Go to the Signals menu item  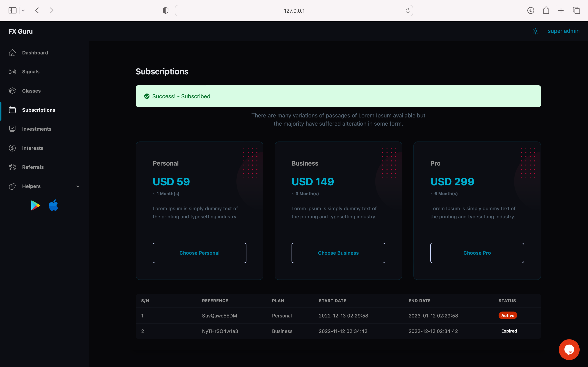[31, 72]
